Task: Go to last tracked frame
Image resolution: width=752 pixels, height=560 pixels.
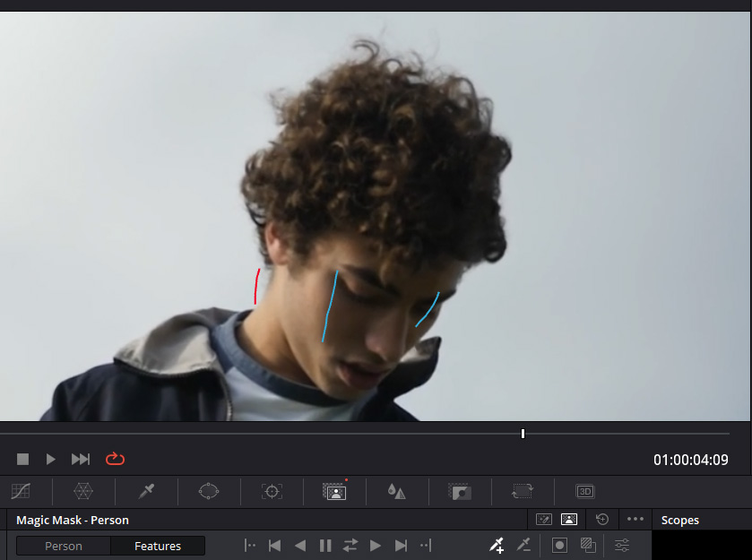Action: pyautogui.click(x=426, y=546)
